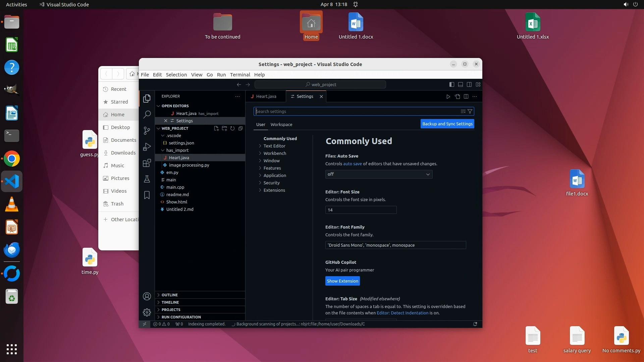Screen dimensions: 644x362
Task: Expand the Text Editor settings category
Action: 274,146
